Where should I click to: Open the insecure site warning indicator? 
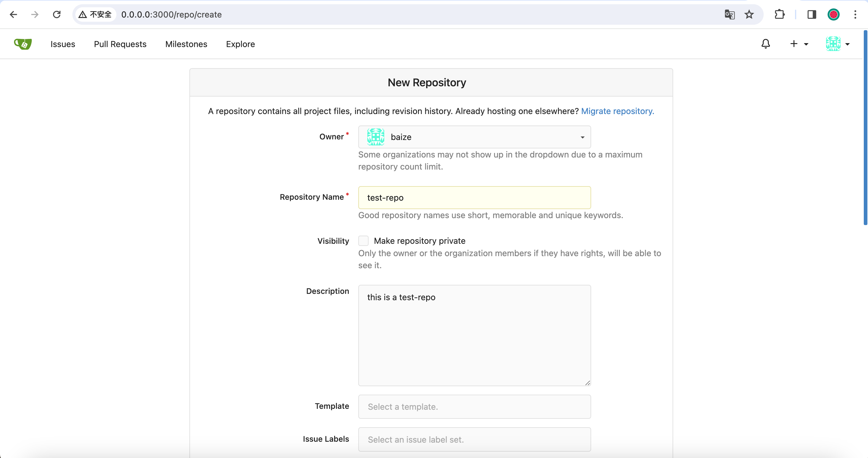coord(95,14)
